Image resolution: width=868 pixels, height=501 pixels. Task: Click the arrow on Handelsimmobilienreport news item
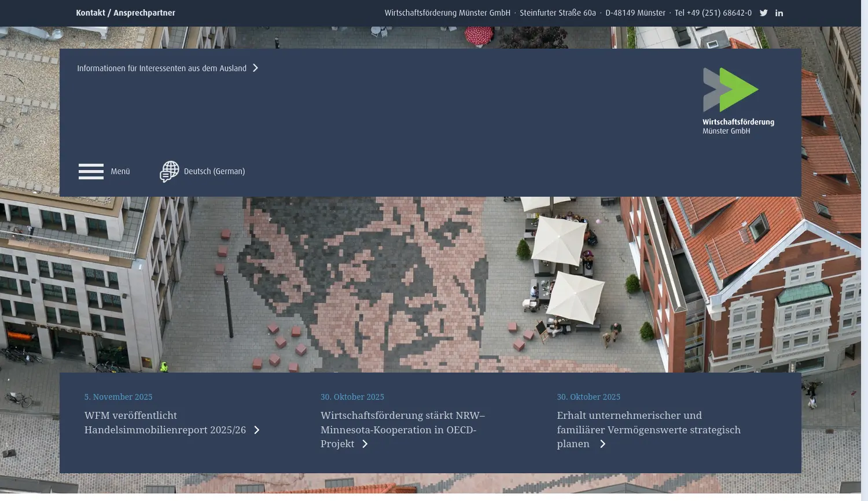pos(256,430)
